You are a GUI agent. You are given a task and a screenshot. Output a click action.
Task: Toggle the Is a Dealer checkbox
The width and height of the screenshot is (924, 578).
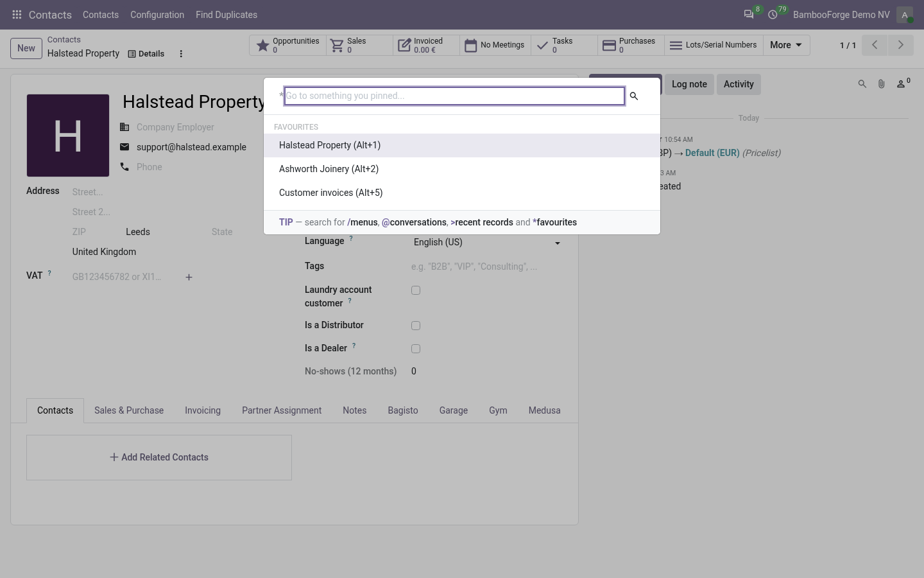(416, 349)
